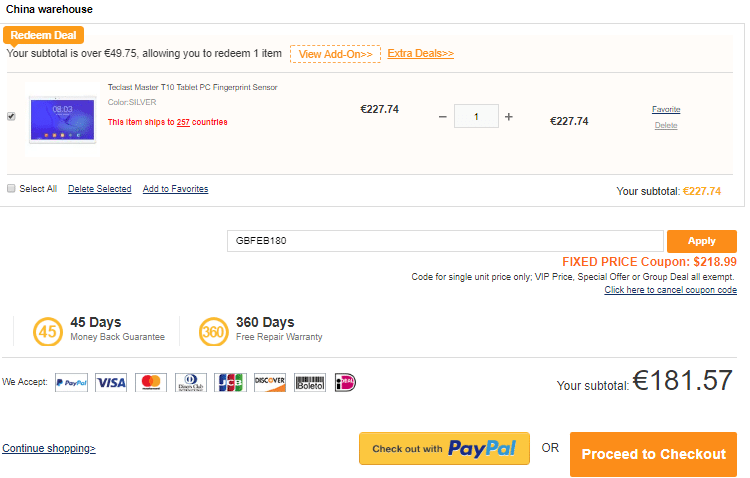Click the coupon code input field
The width and height of the screenshot is (750, 478).
pyautogui.click(x=445, y=241)
